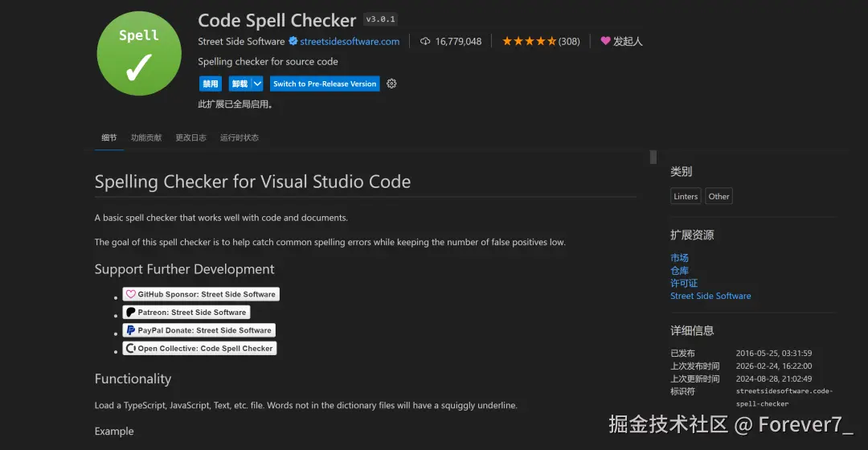The width and height of the screenshot is (868, 450).
Task: Click the pink heart sponsor icon
Action: (x=606, y=41)
